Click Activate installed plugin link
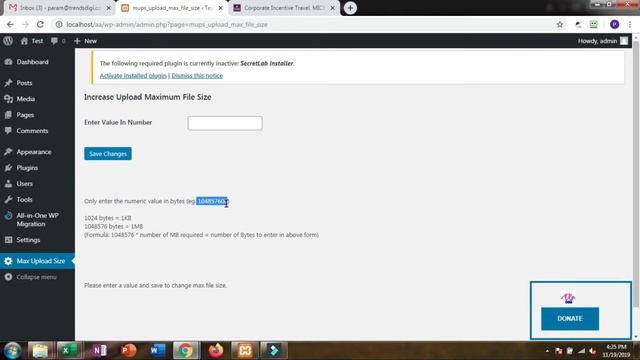This screenshot has width=640, height=360. [133, 76]
